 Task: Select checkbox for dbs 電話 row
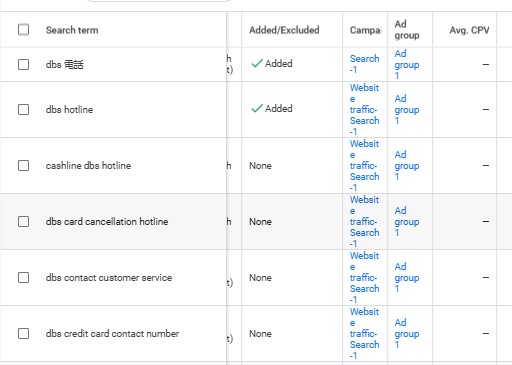point(23,64)
